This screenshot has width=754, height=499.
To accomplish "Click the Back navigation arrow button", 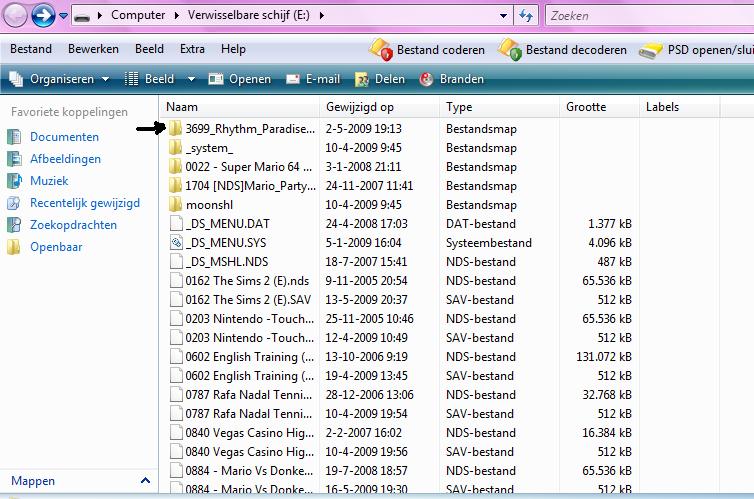I will [15, 15].
